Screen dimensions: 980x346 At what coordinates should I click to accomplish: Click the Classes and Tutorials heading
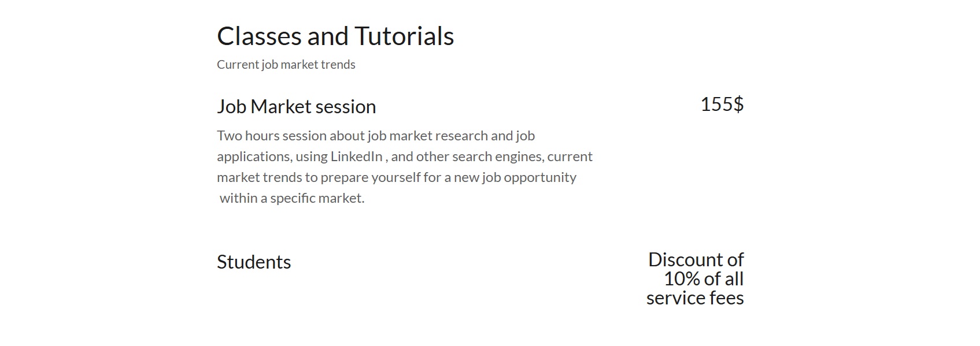click(x=335, y=36)
